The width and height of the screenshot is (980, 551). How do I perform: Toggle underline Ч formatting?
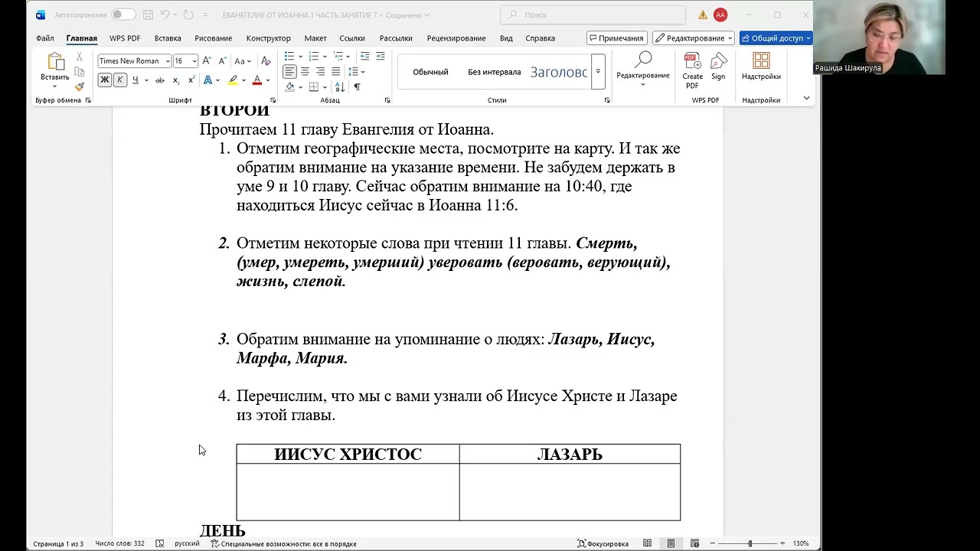(135, 80)
